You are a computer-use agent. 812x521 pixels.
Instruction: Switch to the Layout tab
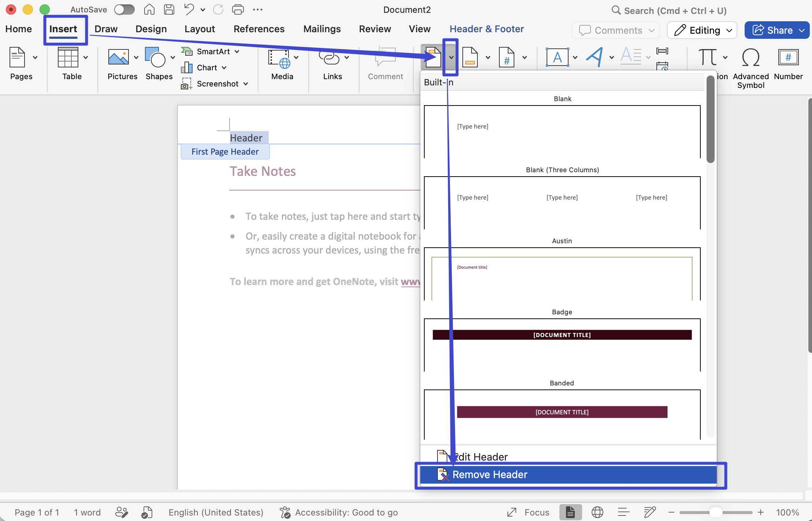(200, 29)
